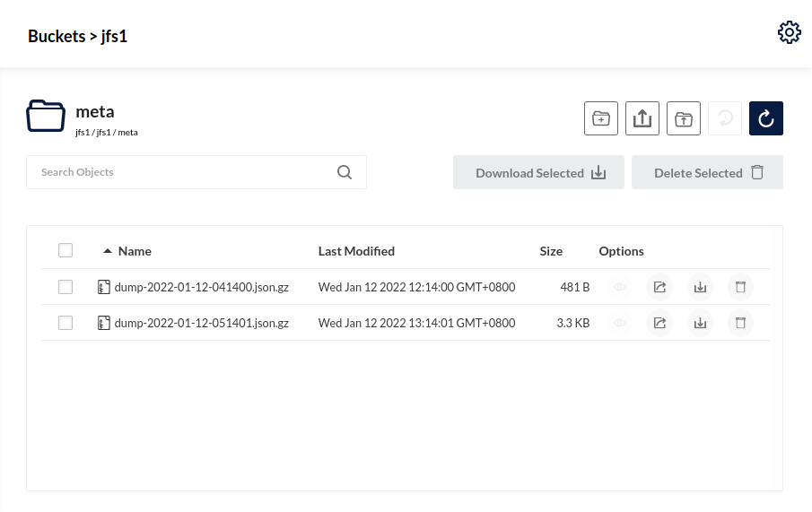
Task: Delete dump-2022-01-12-051401.json.gz via trash icon
Action: [740, 323]
